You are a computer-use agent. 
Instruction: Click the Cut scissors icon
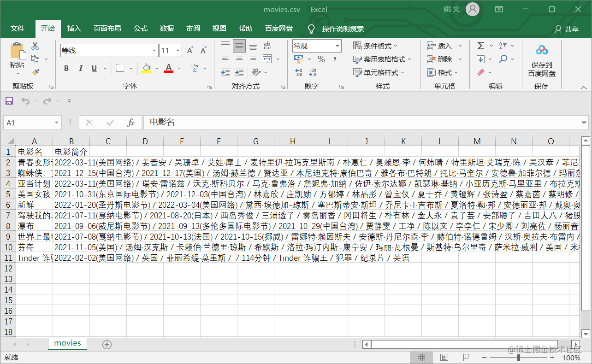35,46
